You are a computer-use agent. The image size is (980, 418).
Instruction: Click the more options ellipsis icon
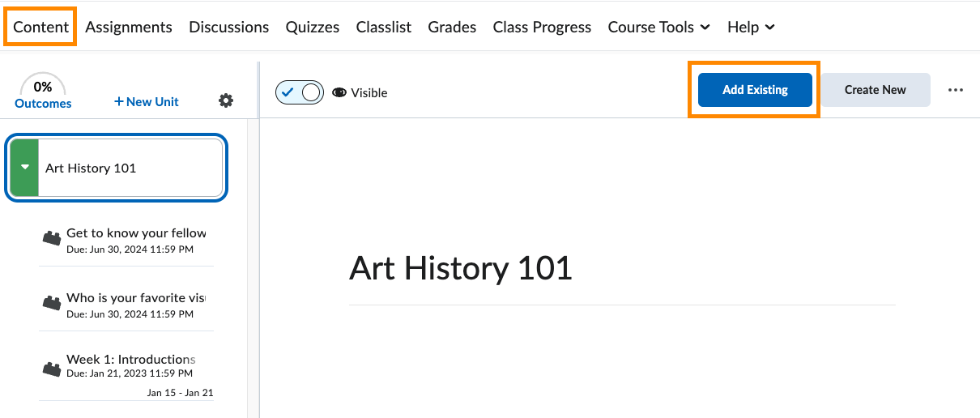956,90
